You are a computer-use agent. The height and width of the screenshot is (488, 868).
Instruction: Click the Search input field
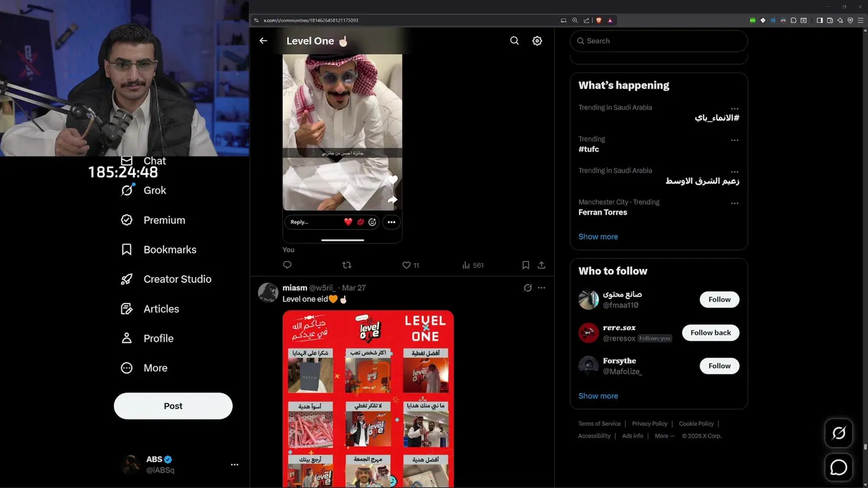[x=658, y=41]
